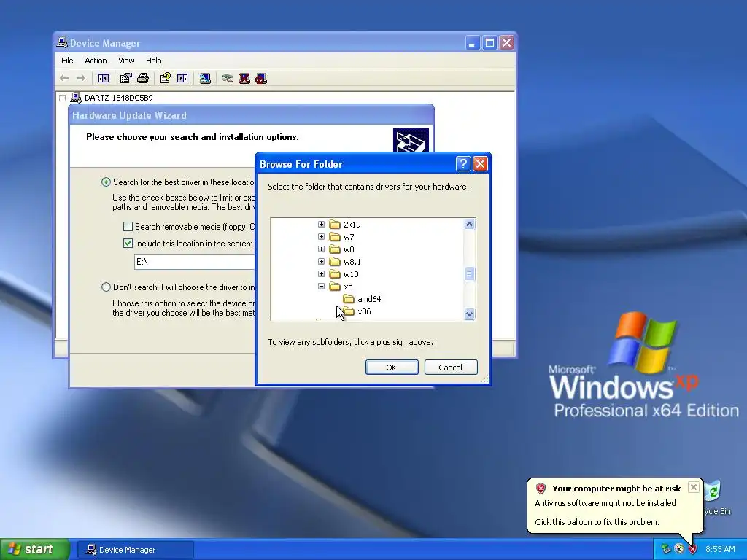Screen dimensions: 747x560
Task: Click the Safely Remove Hardware tray icon
Action: tap(665, 549)
